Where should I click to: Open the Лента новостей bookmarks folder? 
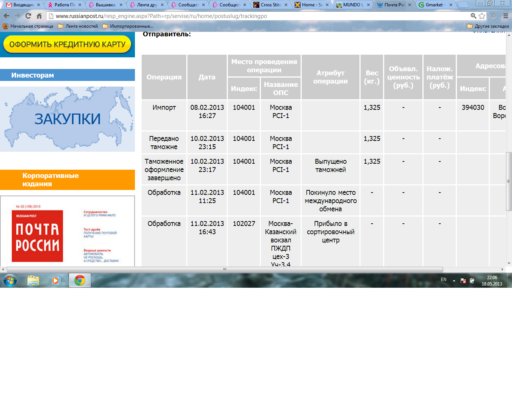pos(78,26)
